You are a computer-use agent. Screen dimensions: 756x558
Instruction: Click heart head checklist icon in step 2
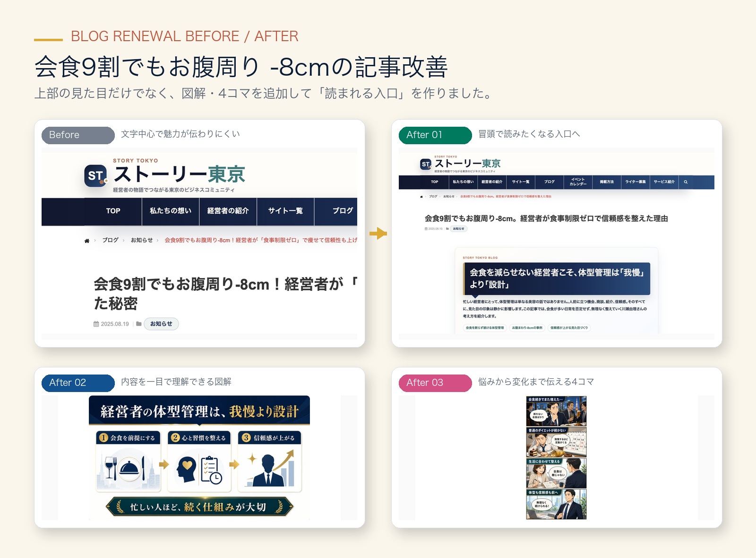pyautogui.click(x=199, y=469)
